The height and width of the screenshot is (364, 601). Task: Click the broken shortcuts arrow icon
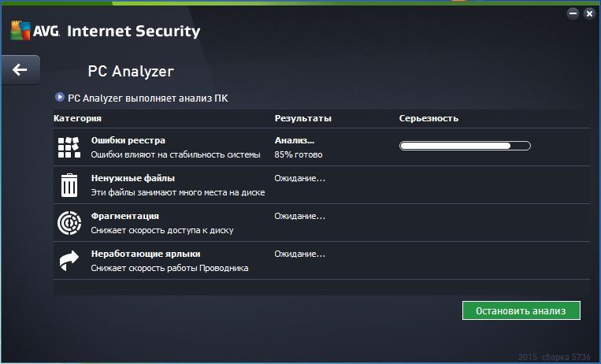coord(69,261)
